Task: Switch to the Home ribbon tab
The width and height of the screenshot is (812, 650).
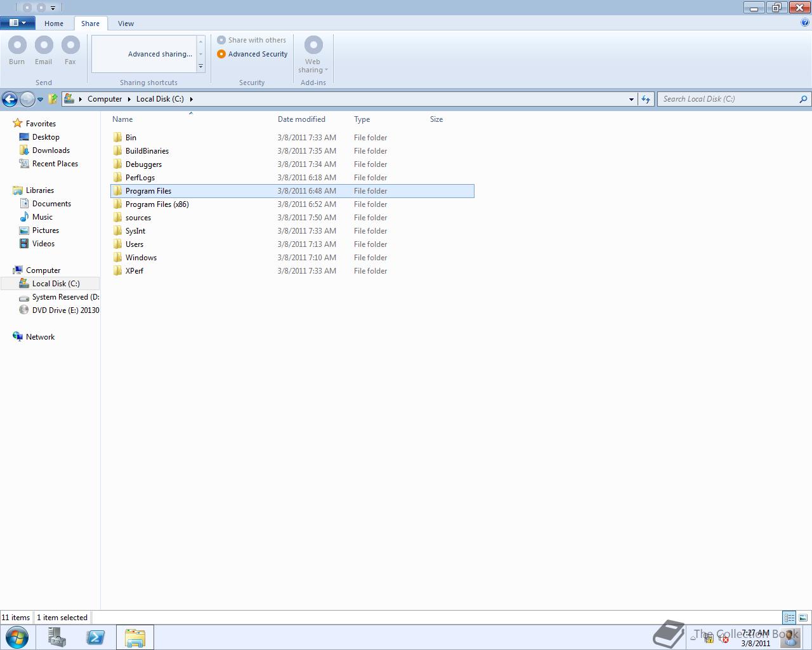Action: [54, 23]
